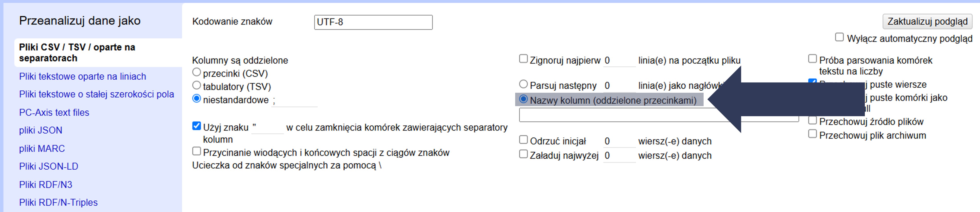Enable Załaduj najwyżej rows checkbox
Image resolution: width=980 pixels, height=212 pixels.
pyautogui.click(x=523, y=154)
